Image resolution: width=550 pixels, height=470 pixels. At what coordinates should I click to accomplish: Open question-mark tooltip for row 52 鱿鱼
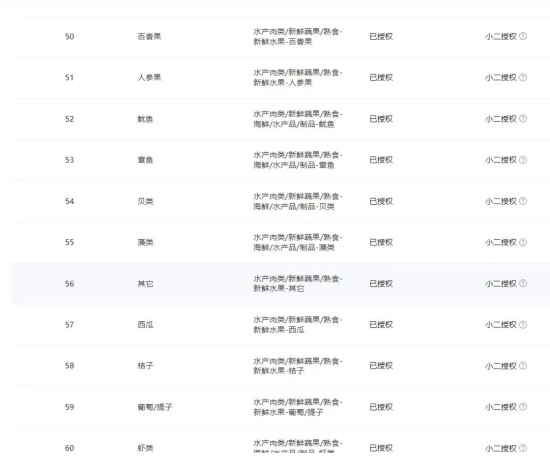[523, 119]
